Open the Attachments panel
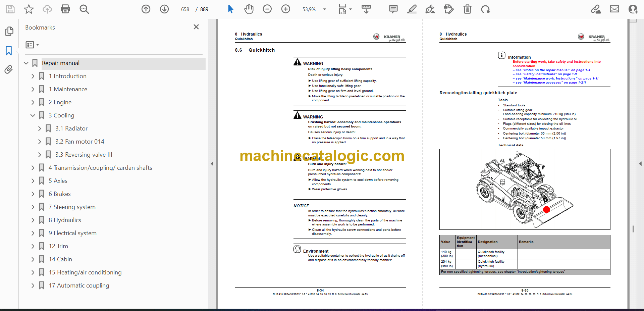Image resolution: width=644 pixels, height=311 pixels. [9, 69]
